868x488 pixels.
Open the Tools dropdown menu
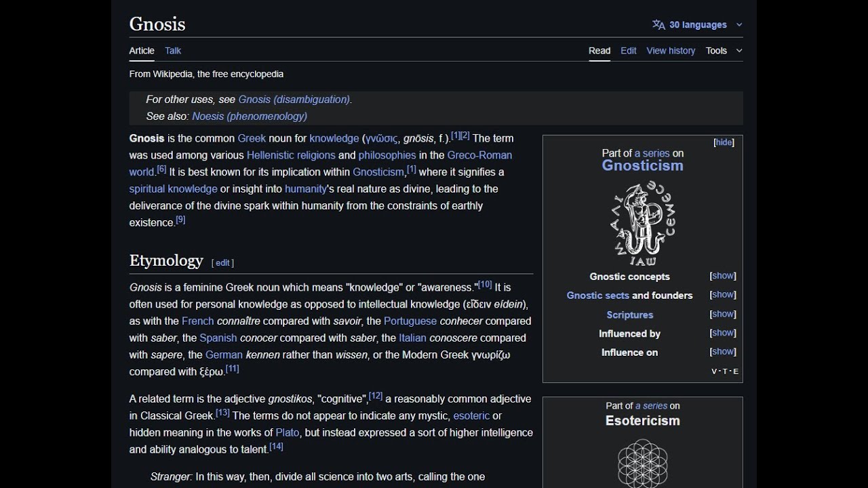724,51
